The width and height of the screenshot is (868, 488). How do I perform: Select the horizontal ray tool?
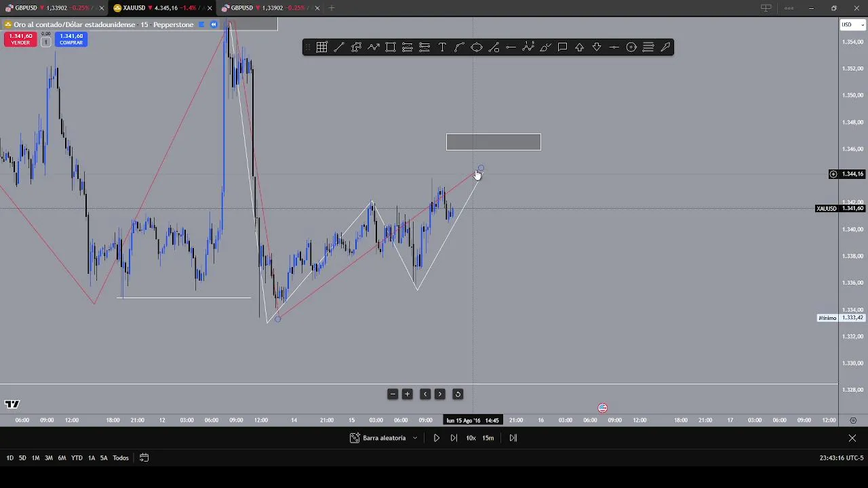pos(614,47)
